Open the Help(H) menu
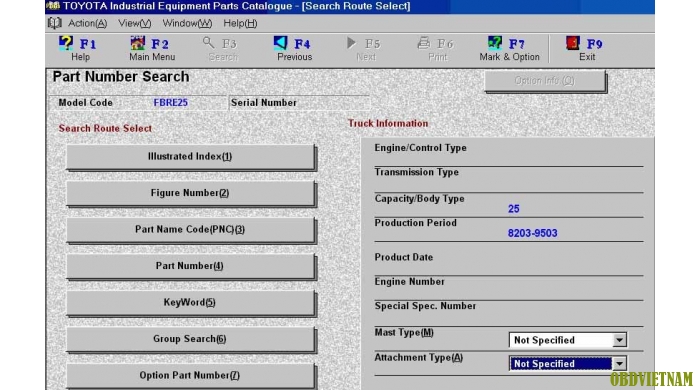The image size is (700, 390). click(240, 23)
